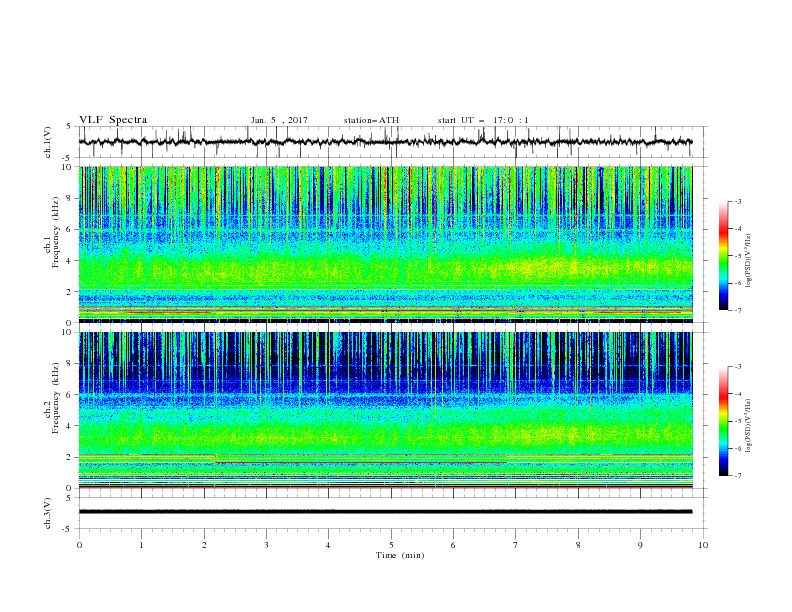Image resolution: width=792 pixels, height=612 pixels.
Task: Click the time axis tick '3'
Action: (x=266, y=545)
